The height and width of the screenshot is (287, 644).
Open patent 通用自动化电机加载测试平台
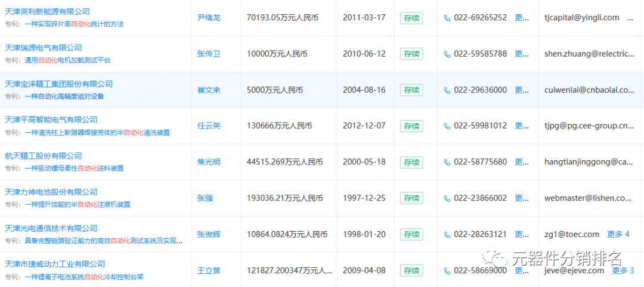pos(68,60)
